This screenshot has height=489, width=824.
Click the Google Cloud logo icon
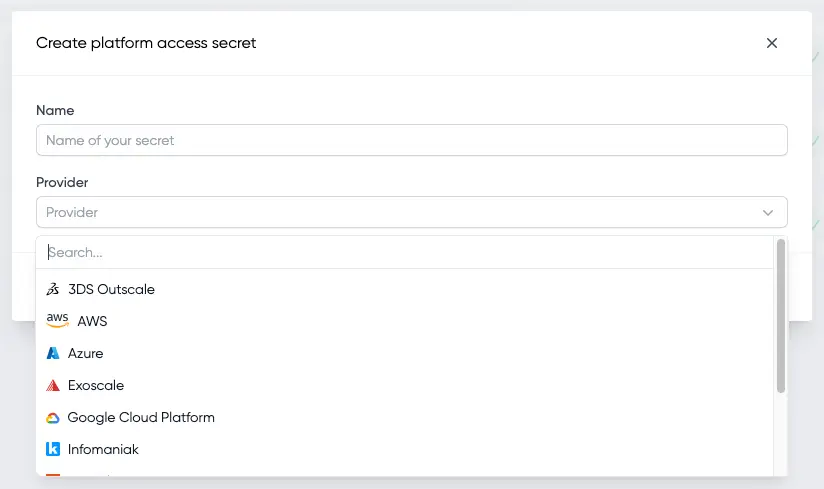click(53, 418)
